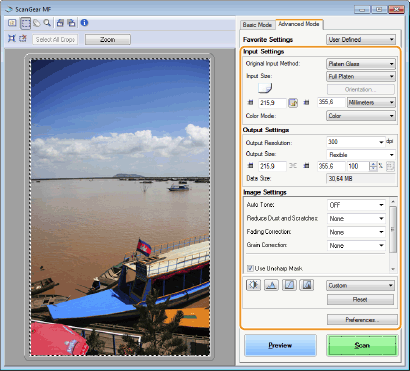Select the Advanced Mode tab
This screenshot has width=410, height=371.
(x=299, y=24)
